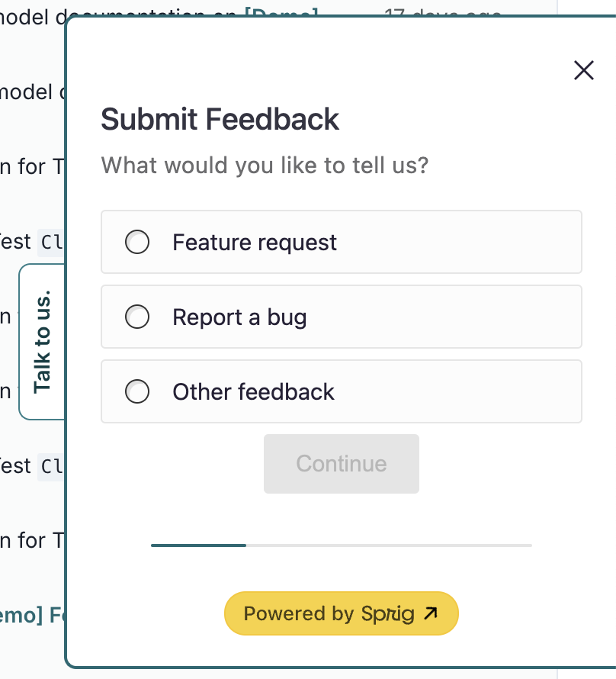This screenshot has width=616, height=679.
Task: Click the external-link arrow icon next to Sprig
Action: (432, 613)
